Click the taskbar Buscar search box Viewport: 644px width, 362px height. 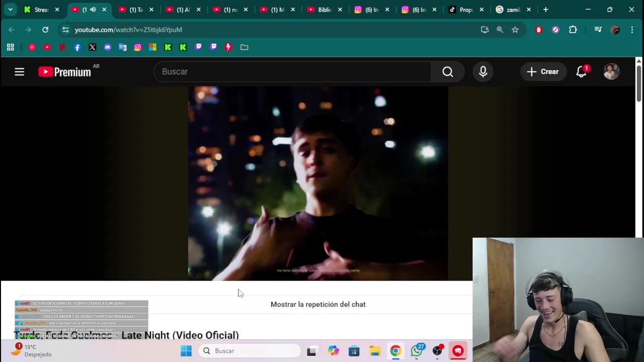pos(250,351)
